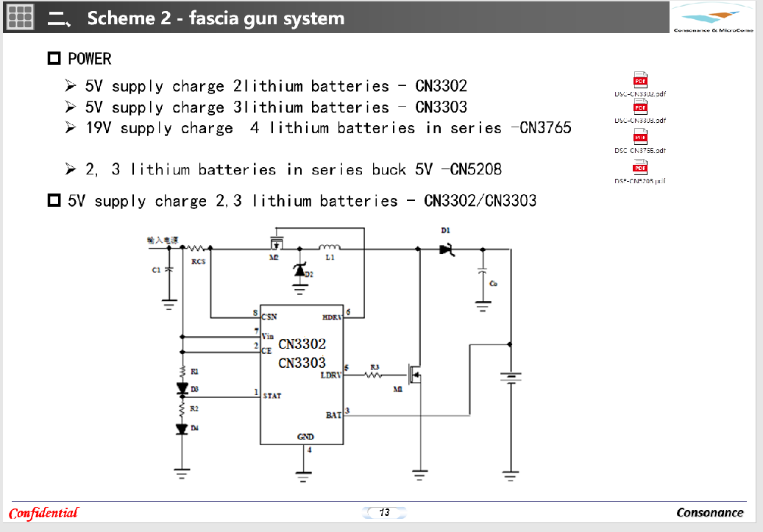Open the DSC-CN3303.pdf attachment icon
The image size is (763, 532).
point(640,107)
